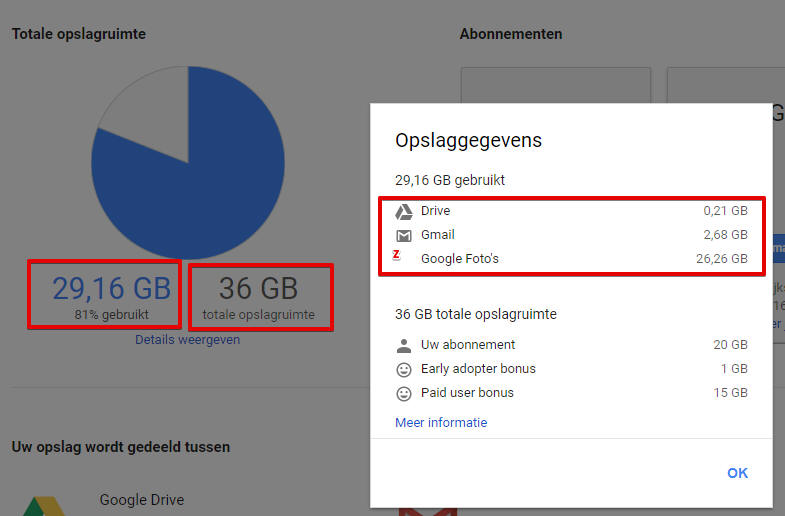Click the Abonnementen heading
This screenshot has width=785, height=516.
click(x=511, y=34)
